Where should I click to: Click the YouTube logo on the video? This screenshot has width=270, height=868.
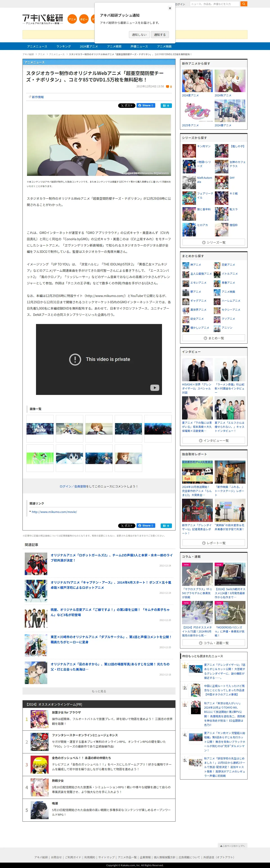point(155,388)
